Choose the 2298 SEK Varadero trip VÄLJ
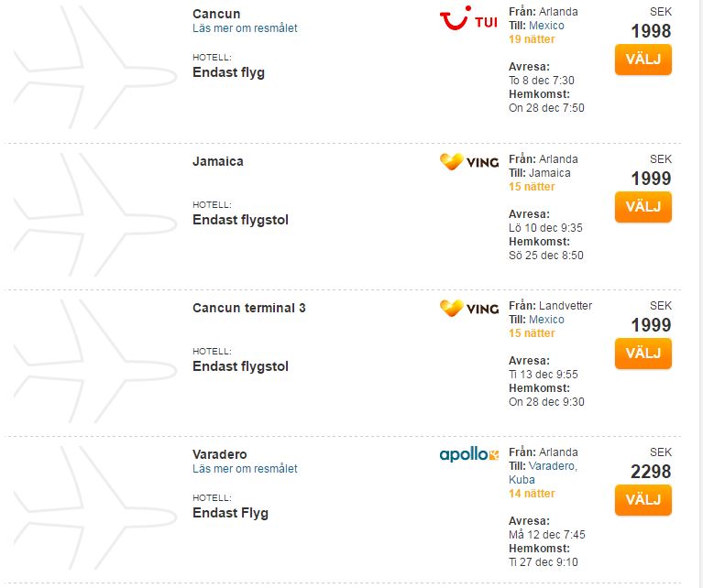This screenshot has width=703, height=588. pos(643,500)
